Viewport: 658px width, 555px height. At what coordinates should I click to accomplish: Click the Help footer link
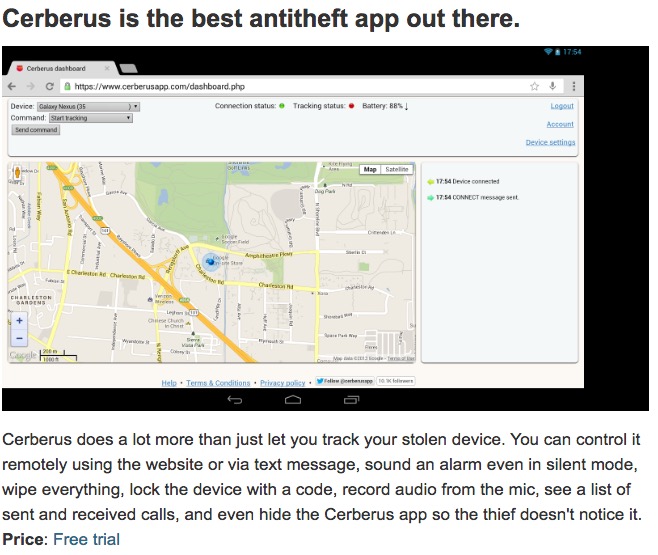coord(169,383)
